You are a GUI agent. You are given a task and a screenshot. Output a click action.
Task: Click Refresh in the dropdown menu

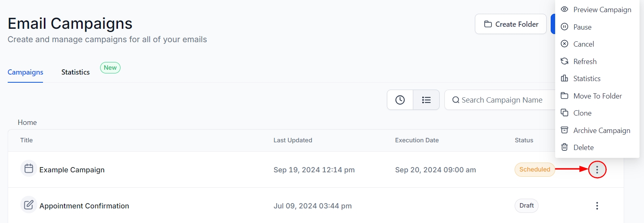tap(584, 62)
